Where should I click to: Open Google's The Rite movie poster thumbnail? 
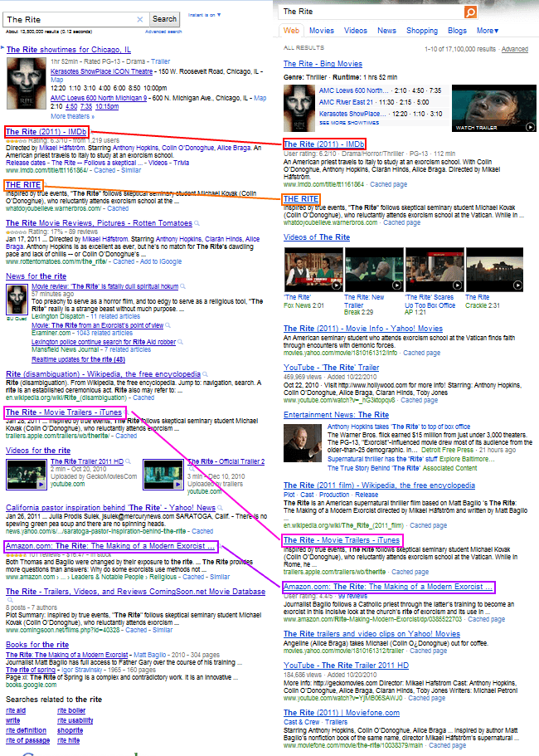click(26, 84)
